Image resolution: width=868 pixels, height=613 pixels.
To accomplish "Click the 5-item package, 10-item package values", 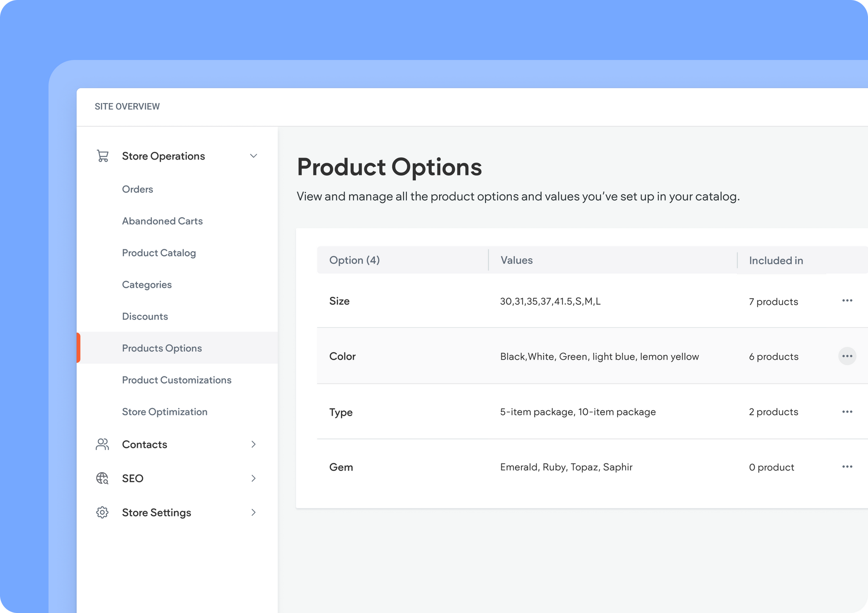I will (x=578, y=412).
